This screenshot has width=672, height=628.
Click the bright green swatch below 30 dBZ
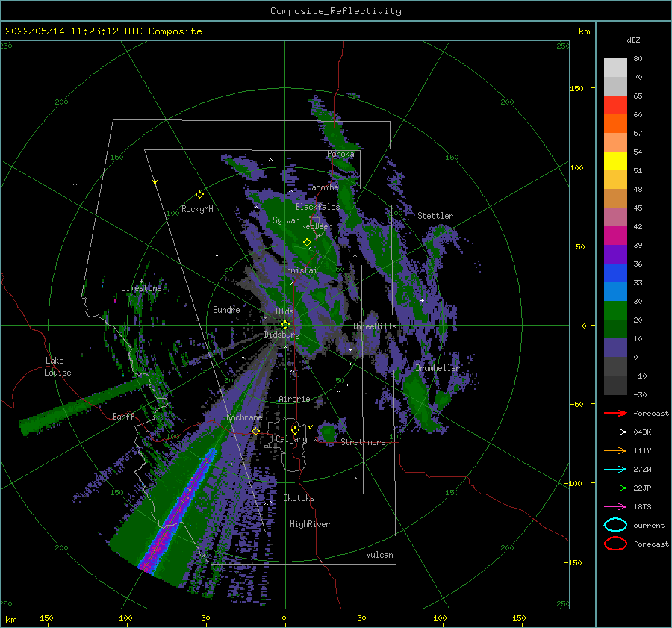coord(615,311)
